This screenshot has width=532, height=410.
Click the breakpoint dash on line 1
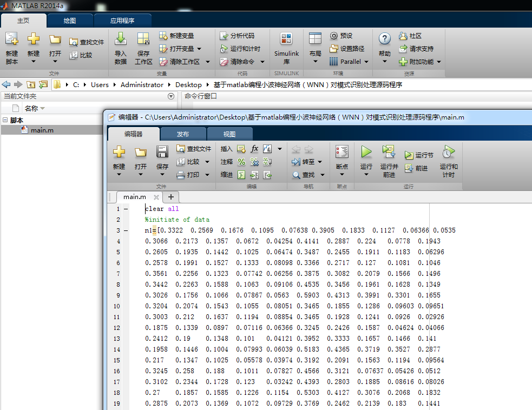(126, 209)
